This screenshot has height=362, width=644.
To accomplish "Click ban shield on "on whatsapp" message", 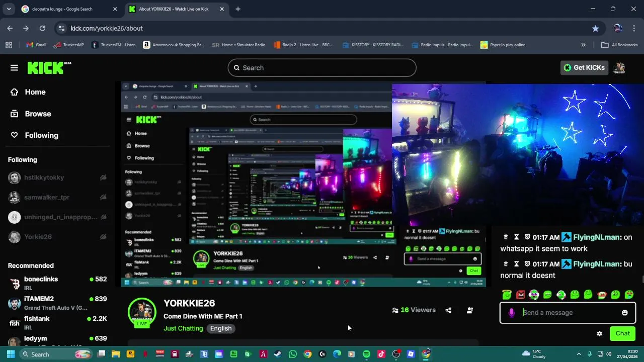I will click(x=527, y=237).
